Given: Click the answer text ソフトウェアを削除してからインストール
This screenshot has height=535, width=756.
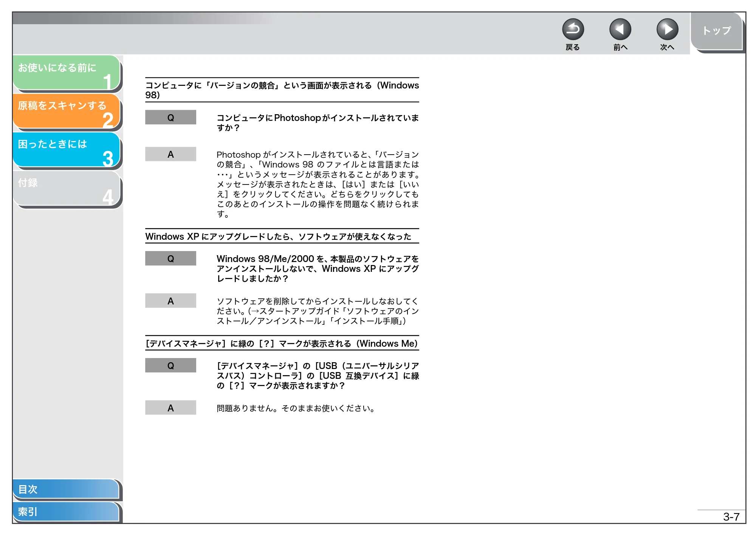Looking at the screenshot, I should coord(318,311).
